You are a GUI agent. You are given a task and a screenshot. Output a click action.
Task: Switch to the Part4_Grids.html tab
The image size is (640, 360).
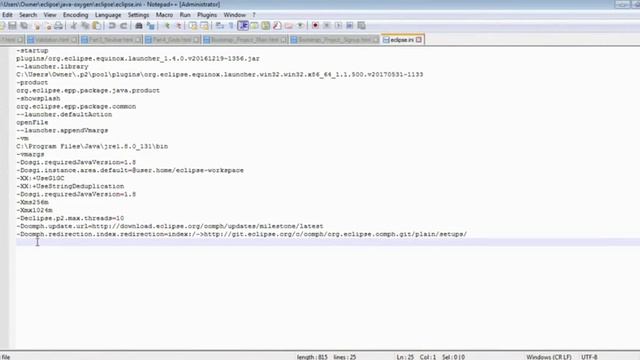(x=172, y=40)
